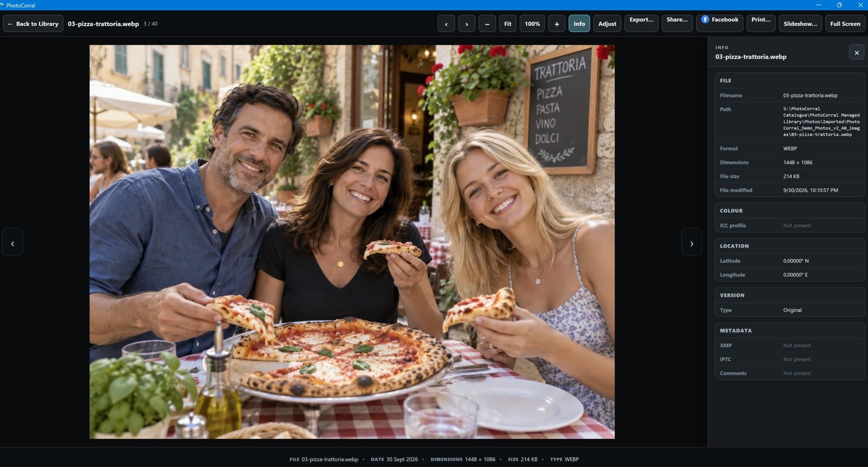Click the filename in the top toolbar
The height and width of the screenshot is (467, 868).
tap(103, 24)
